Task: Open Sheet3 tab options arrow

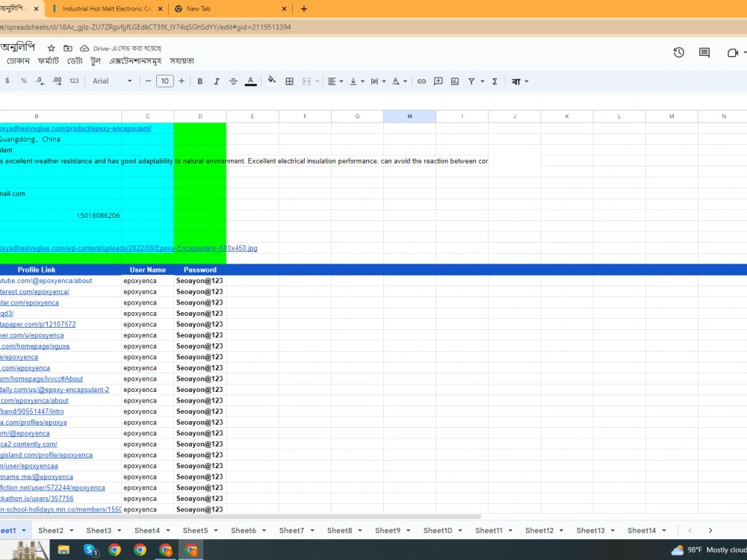Action: (120, 530)
